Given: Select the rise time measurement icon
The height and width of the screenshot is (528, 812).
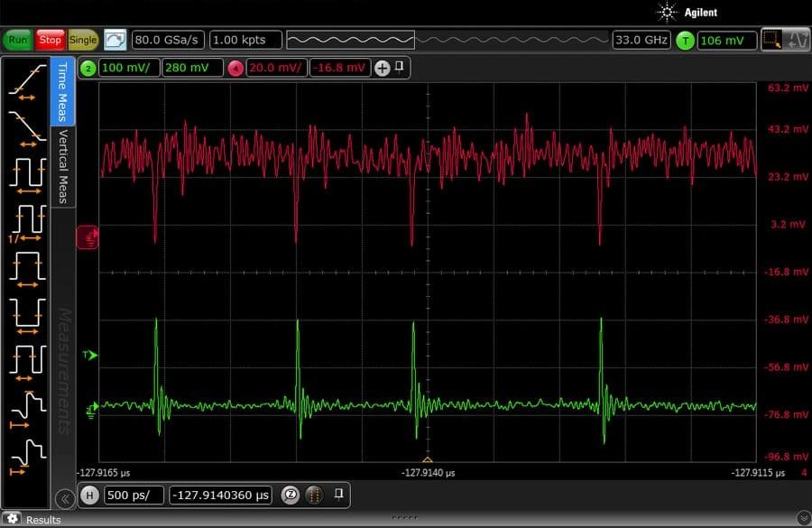Looking at the screenshot, I should [x=27, y=83].
